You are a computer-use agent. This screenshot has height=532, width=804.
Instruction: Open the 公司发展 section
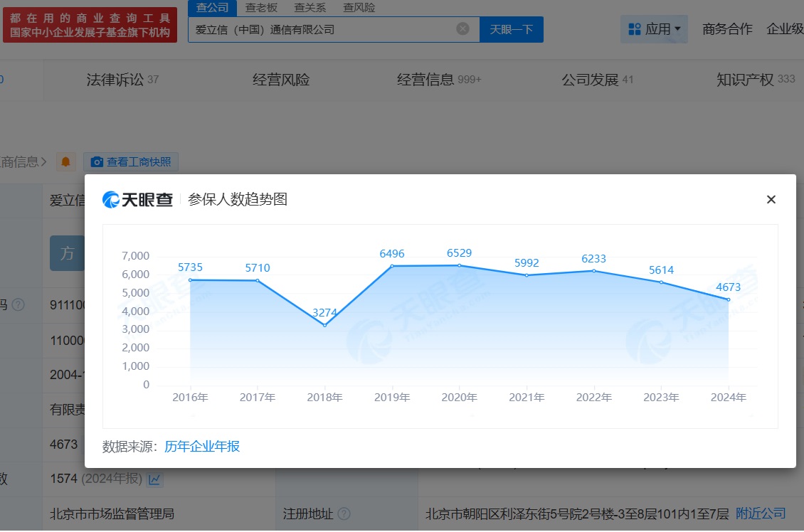[x=598, y=80]
